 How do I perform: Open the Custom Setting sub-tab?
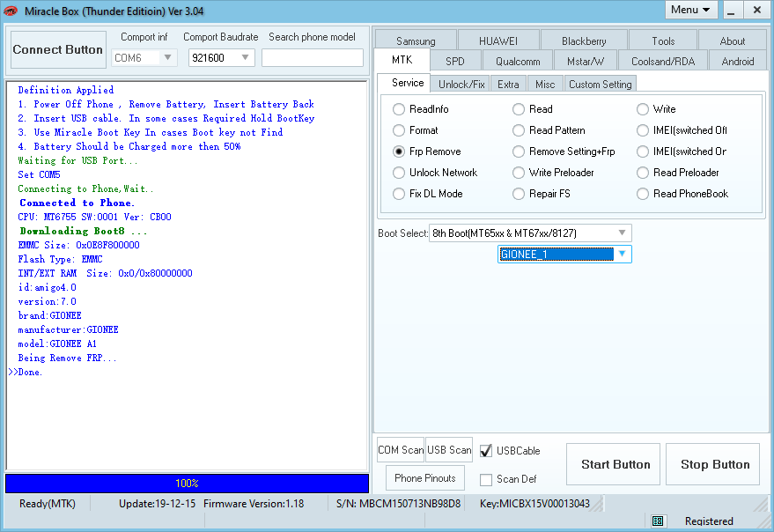coord(600,84)
